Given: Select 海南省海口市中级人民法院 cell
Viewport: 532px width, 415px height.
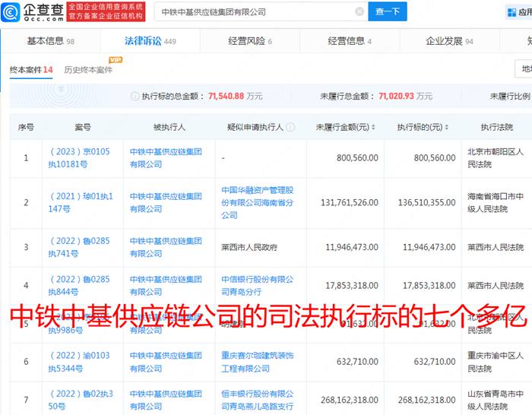Looking at the screenshot, I should coord(496,203).
